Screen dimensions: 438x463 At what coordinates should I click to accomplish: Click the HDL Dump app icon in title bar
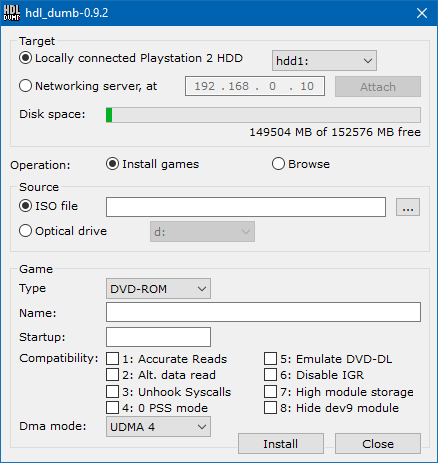point(12,13)
